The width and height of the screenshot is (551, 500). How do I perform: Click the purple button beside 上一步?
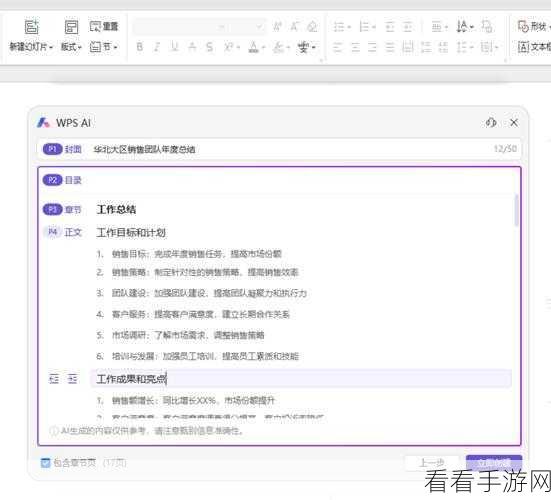(x=494, y=463)
